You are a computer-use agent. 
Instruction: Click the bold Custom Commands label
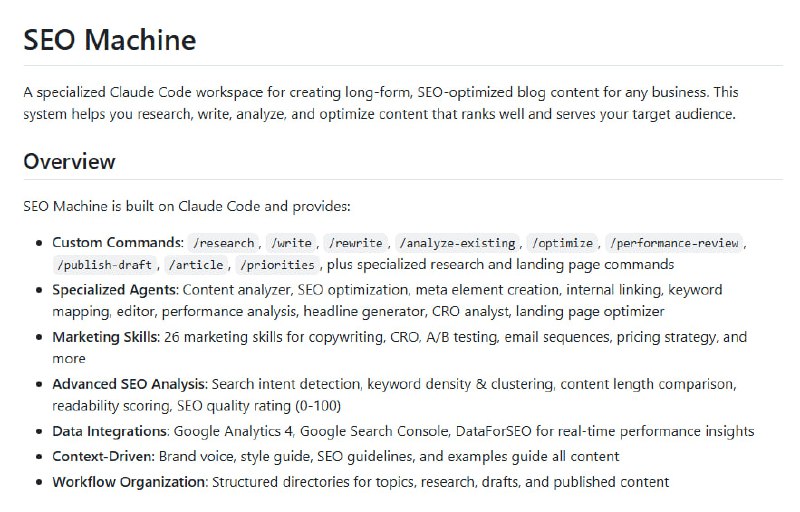click(118, 242)
